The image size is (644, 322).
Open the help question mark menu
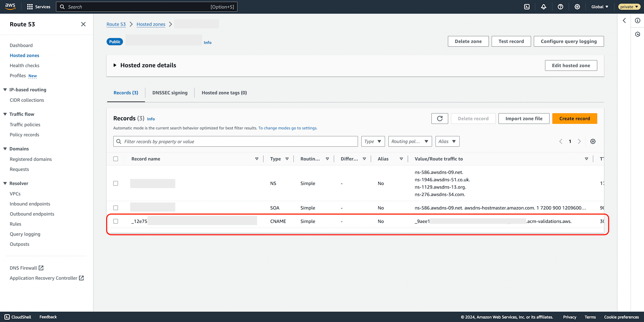pyautogui.click(x=560, y=7)
